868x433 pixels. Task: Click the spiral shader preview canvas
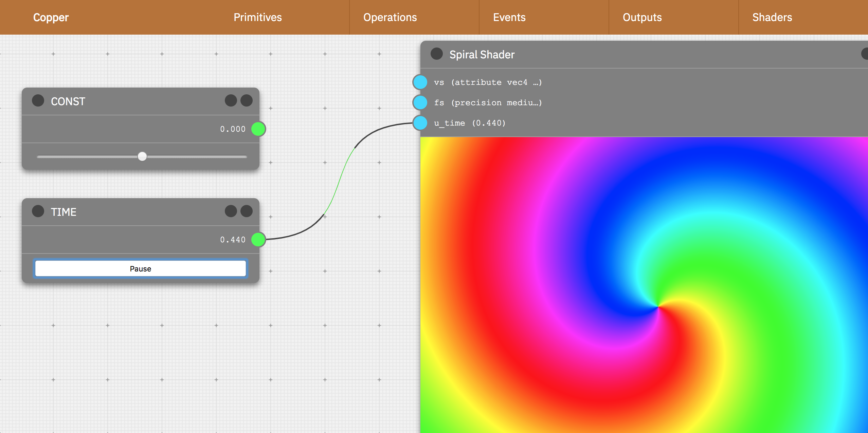[644, 285]
